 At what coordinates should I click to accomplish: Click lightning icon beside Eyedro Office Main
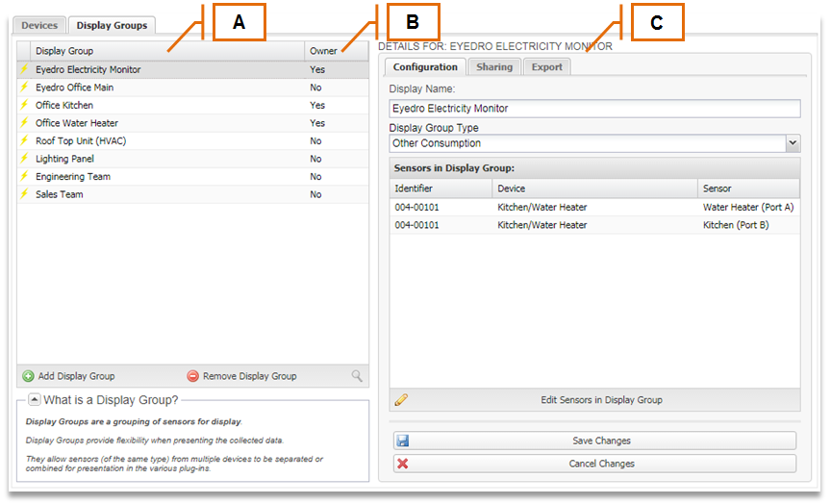point(24,87)
